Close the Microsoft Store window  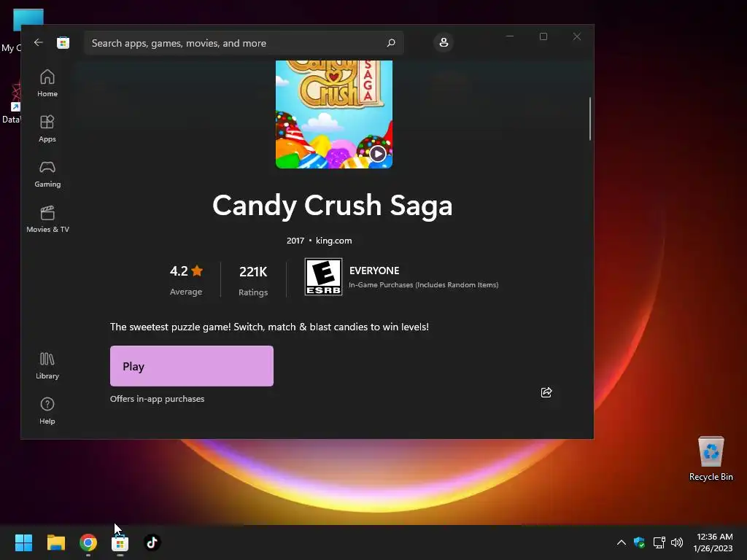[577, 36]
